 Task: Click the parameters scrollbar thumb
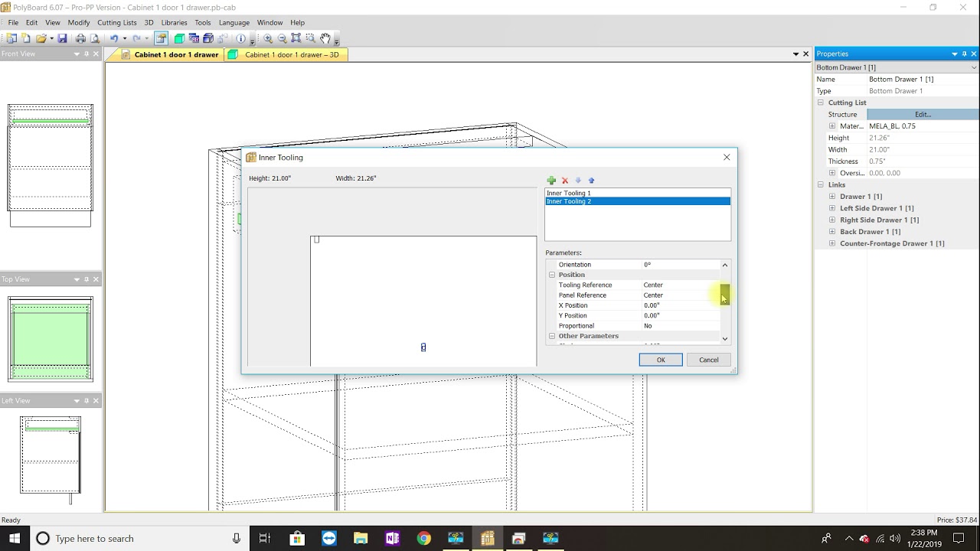(725, 294)
